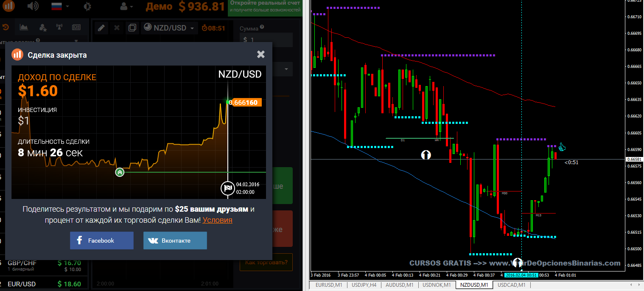This screenshot has width=644, height=291.
Task: Switch to the USDCAD,M1 chart tab
Action: (x=511, y=285)
